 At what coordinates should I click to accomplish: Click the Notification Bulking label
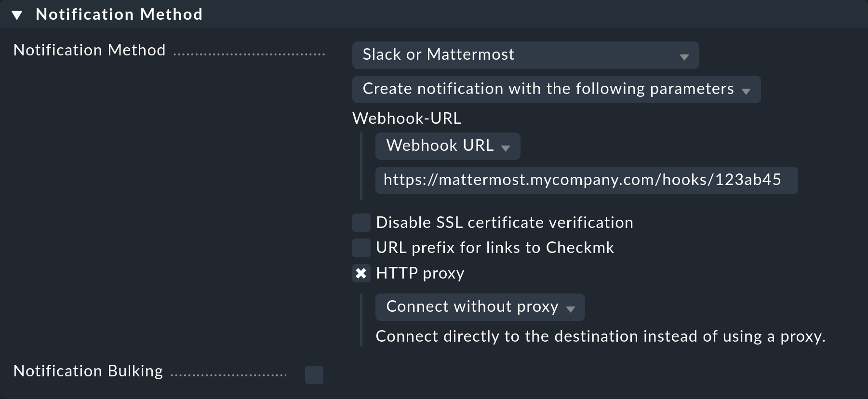(88, 371)
